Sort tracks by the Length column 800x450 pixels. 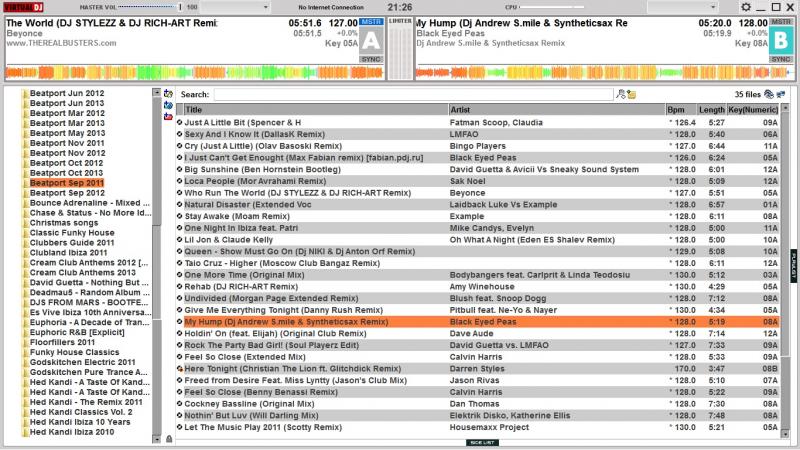point(711,110)
